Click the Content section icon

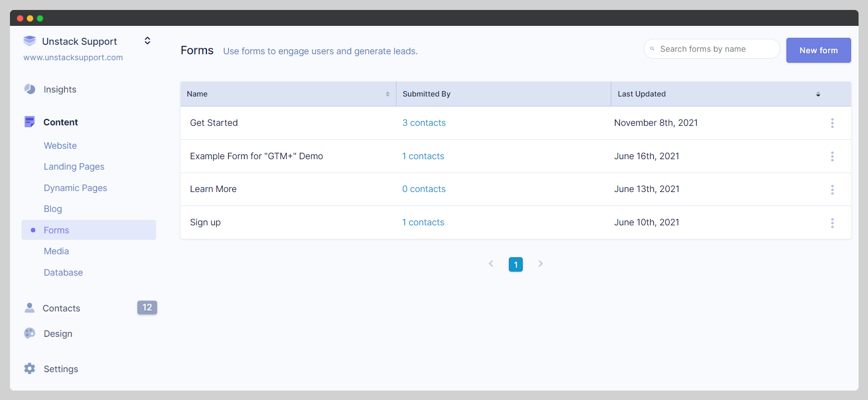tap(30, 122)
